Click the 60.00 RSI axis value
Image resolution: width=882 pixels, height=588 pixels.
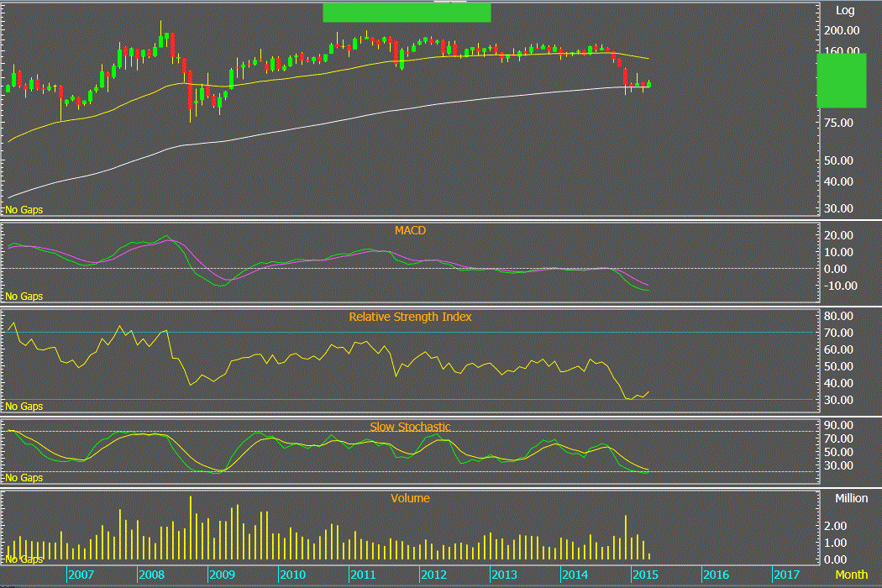(838, 349)
